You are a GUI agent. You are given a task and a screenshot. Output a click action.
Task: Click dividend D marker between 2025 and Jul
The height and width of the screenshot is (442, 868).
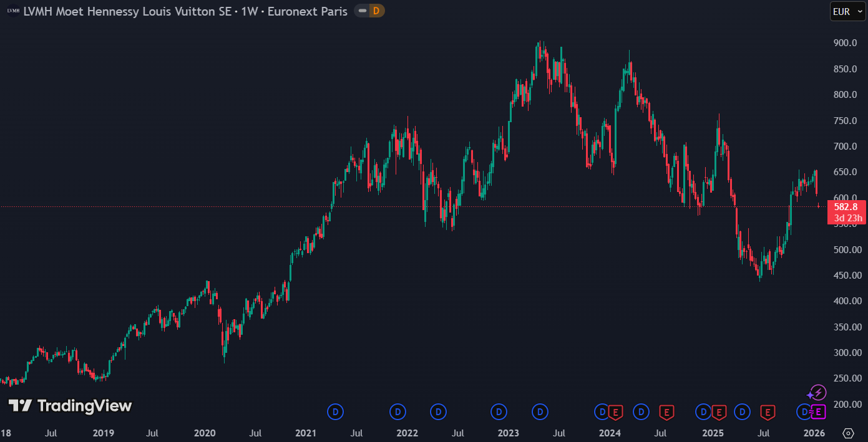click(x=742, y=411)
